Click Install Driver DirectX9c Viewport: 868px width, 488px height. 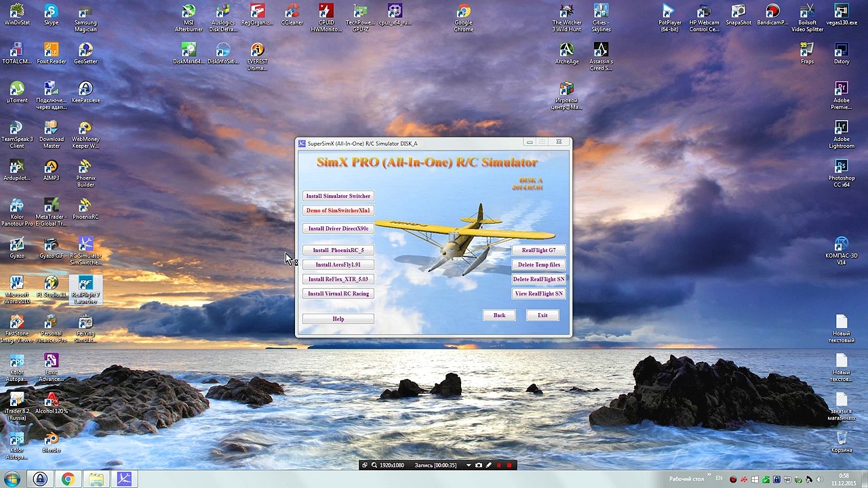[x=338, y=228]
